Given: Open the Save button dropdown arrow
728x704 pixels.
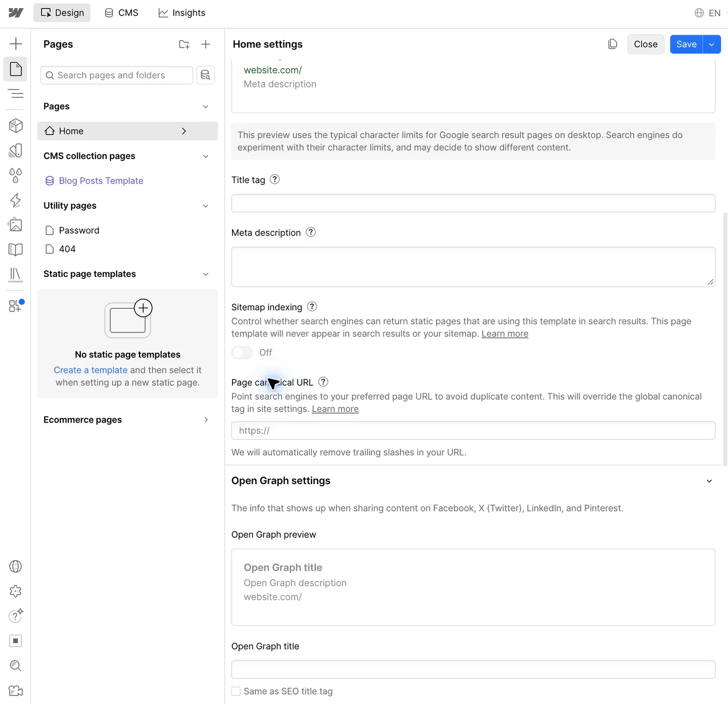Looking at the screenshot, I should point(712,44).
